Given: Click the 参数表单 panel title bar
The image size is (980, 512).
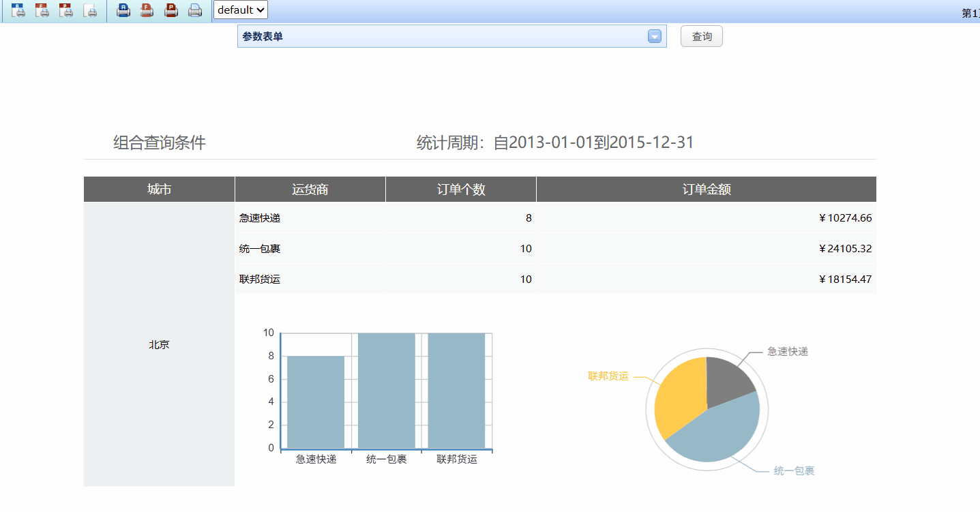Looking at the screenshot, I should pyautogui.click(x=436, y=37).
